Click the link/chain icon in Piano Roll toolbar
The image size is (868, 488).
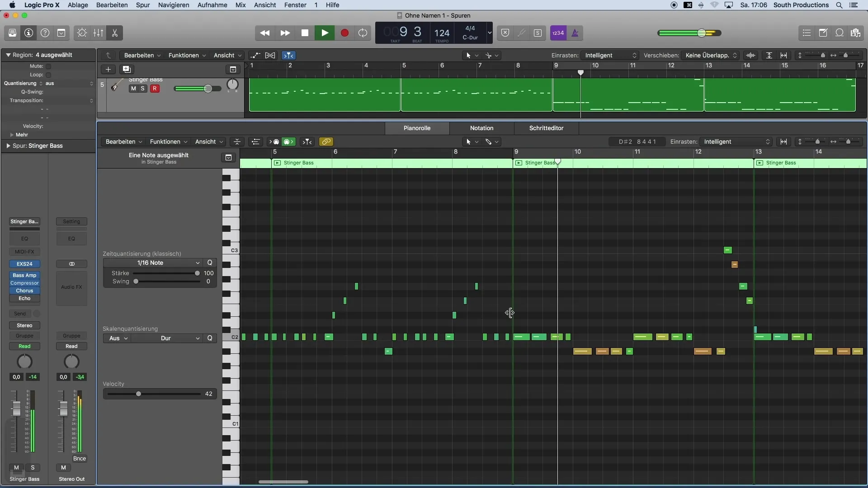[x=326, y=141]
